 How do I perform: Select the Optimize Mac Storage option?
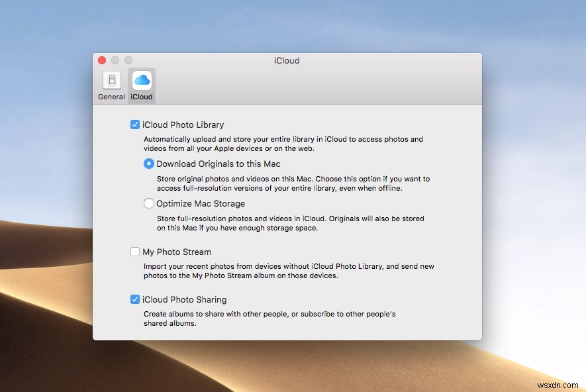148,203
